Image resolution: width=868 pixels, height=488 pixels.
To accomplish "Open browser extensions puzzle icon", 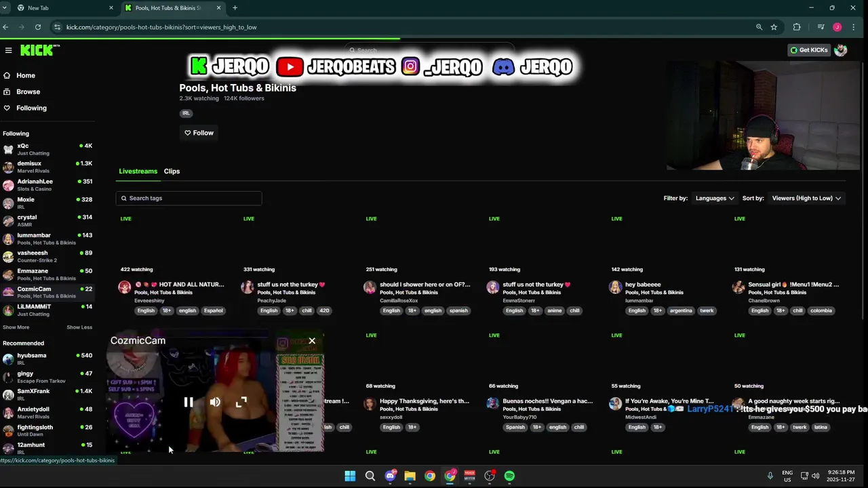I will tap(797, 27).
